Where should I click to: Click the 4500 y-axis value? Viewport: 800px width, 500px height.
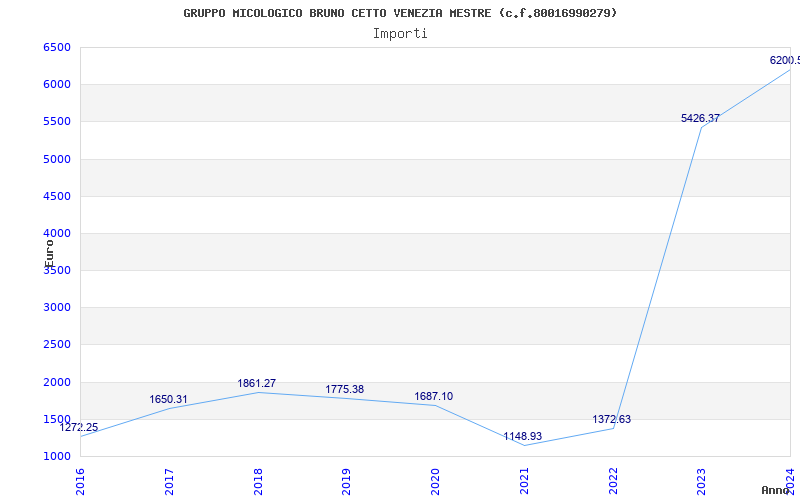[57, 196]
